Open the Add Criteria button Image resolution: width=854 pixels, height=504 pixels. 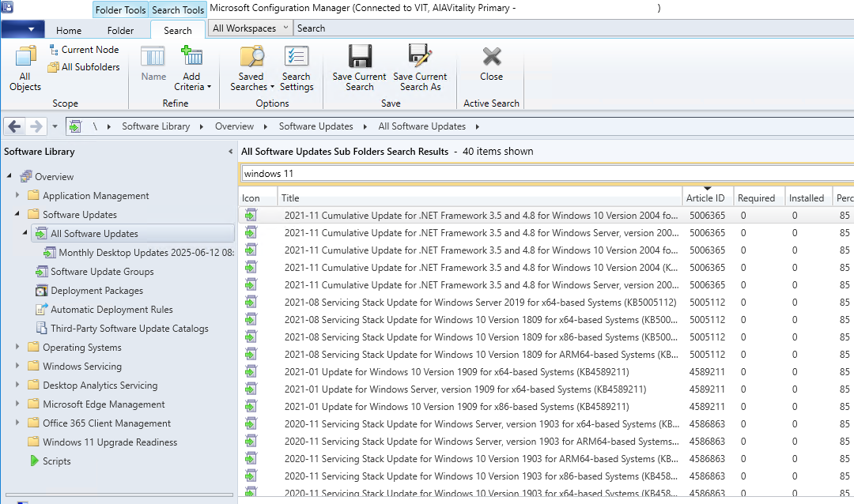coord(191,68)
